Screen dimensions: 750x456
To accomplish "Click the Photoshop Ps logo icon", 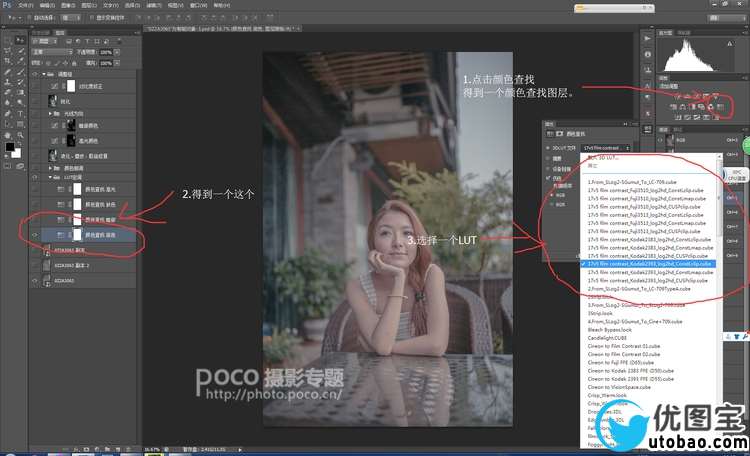I will coord(8,5).
